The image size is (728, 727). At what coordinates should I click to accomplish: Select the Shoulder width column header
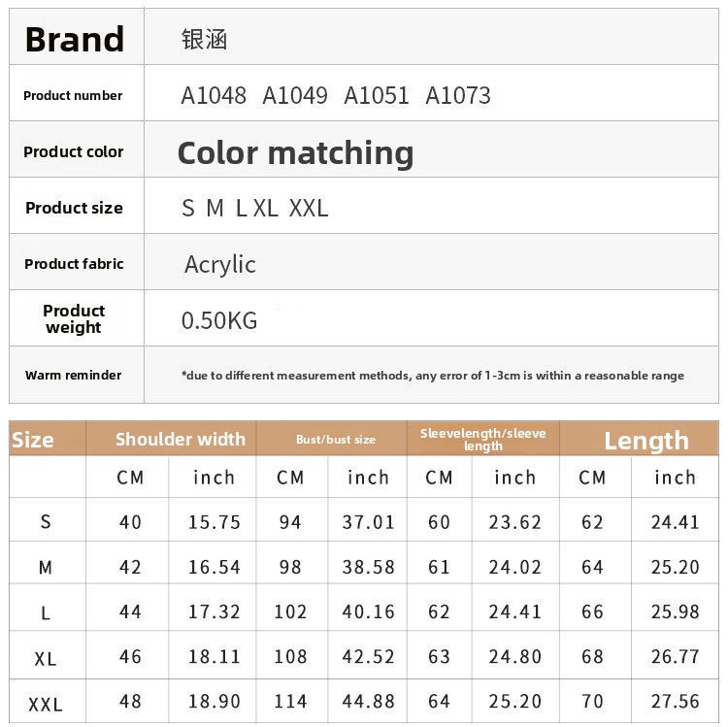click(181, 439)
